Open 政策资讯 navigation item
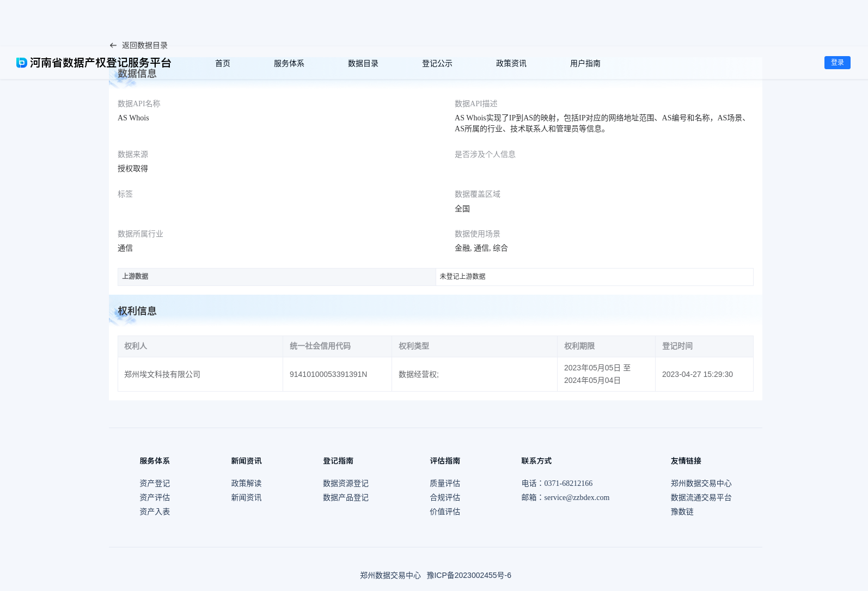This screenshot has height=591, width=868. pyautogui.click(x=511, y=63)
